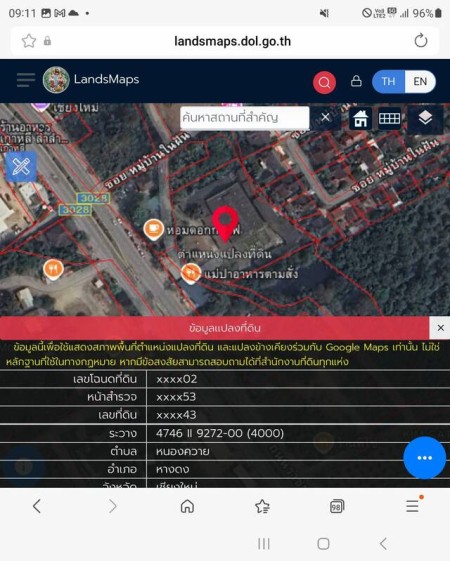
Task: Close the ข้อมูลแปลงที่ดิน info panel
Action: [440, 328]
